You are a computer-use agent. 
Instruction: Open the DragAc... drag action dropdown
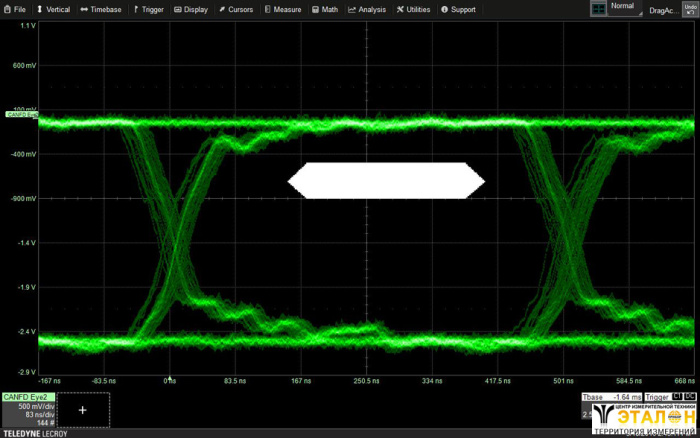pos(661,9)
